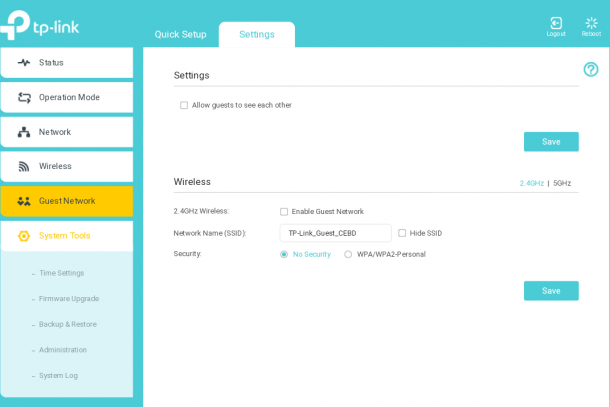Select WPA/WPA2-Personal security option

point(348,254)
